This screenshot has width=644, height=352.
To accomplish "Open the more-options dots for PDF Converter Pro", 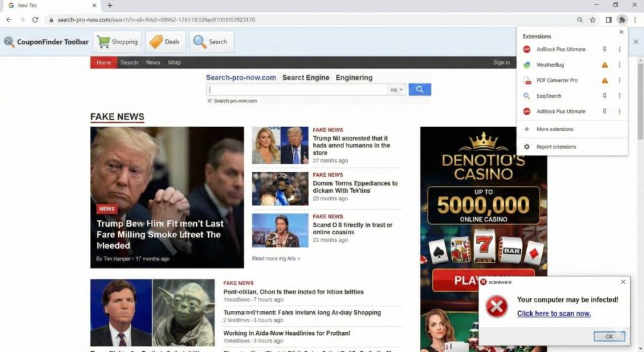I will (619, 81).
